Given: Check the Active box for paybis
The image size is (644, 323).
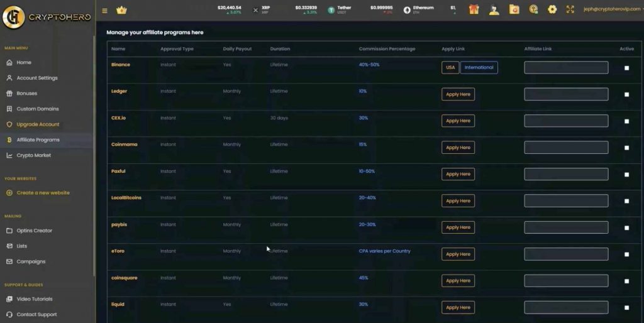Looking at the screenshot, I should (x=627, y=227).
